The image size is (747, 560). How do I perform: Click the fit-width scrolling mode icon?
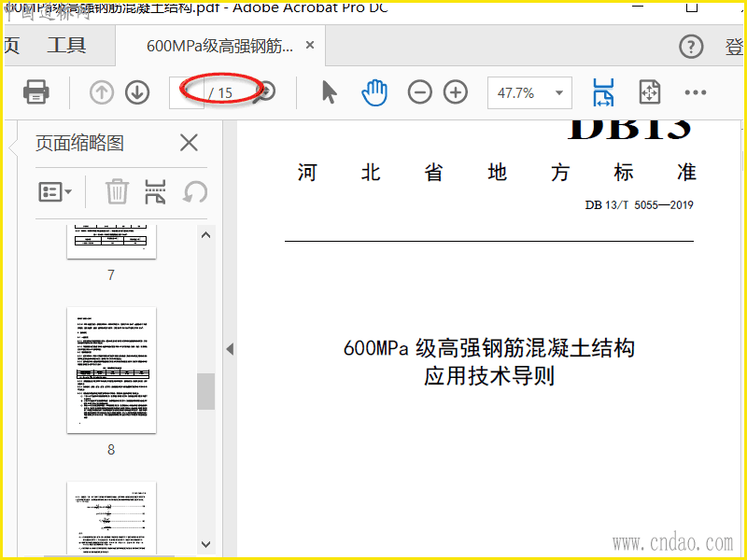coord(603,92)
